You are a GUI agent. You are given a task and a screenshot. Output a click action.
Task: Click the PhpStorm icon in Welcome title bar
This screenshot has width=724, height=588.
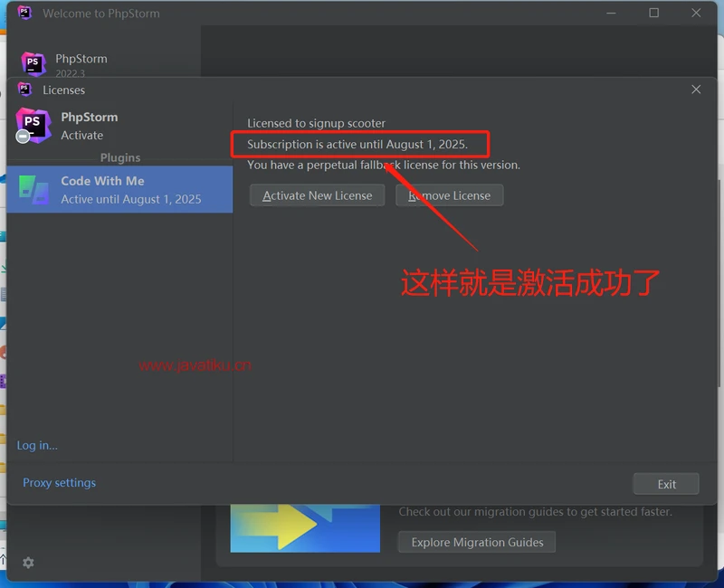[x=25, y=13]
